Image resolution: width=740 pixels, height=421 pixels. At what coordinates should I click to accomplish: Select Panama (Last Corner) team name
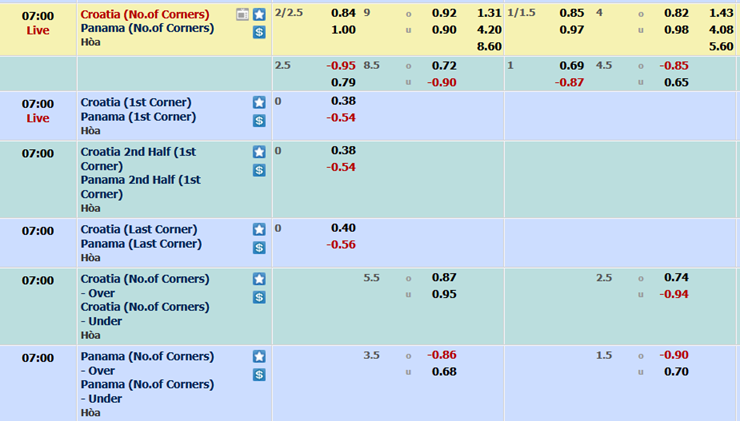click(x=141, y=244)
